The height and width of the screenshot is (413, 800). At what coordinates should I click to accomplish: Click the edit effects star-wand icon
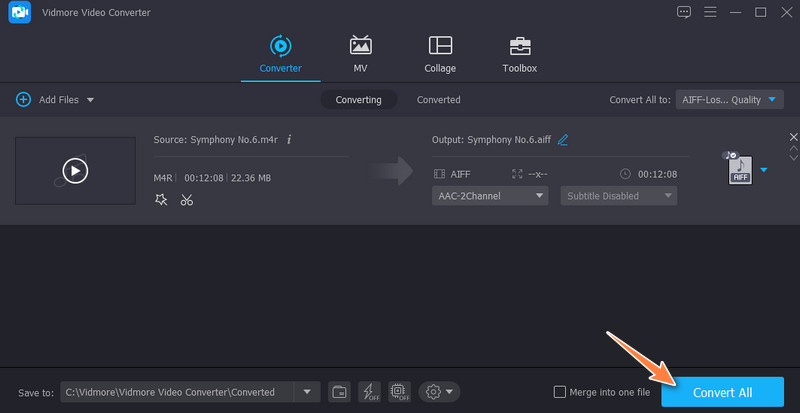point(161,200)
